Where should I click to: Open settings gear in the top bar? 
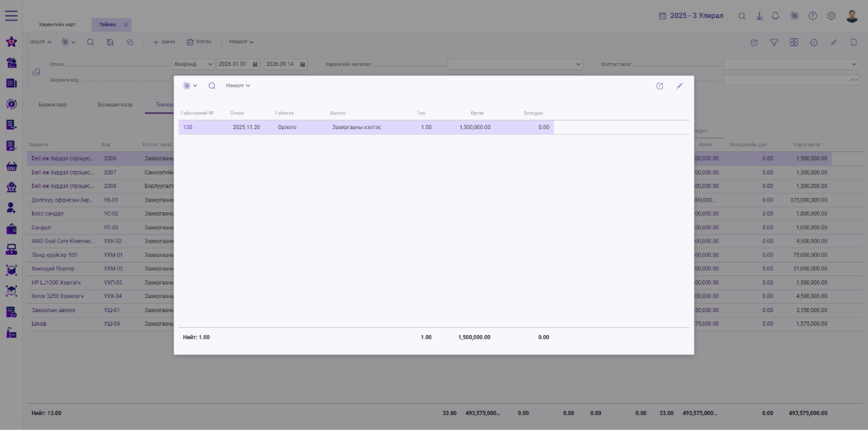(831, 16)
